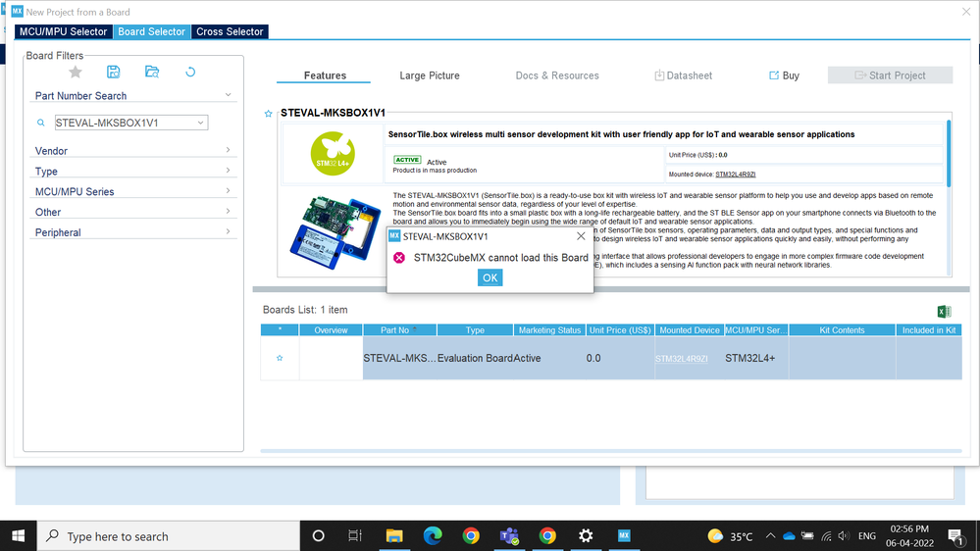Open Settings gear from the taskbar
Image resolution: width=980 pixels, height=551 pixels.
click(x=586, y=536)
